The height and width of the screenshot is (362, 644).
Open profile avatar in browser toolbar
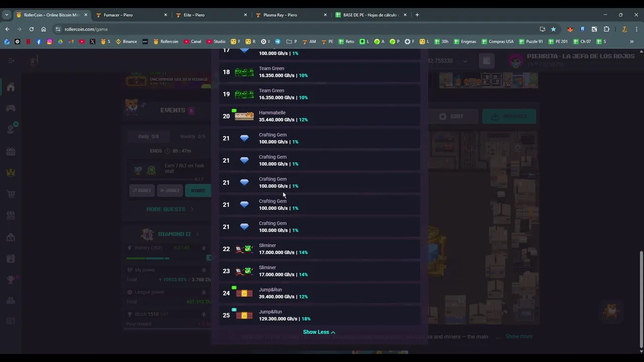pos(624,29)
